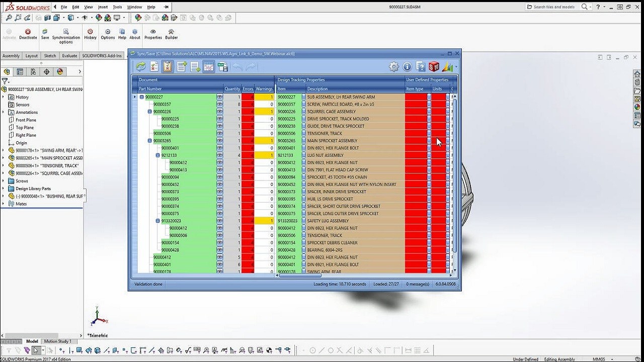Screen dimensions: 644x362
Task: Toggle eye icon for row 90000428
Action: click(x=219, y=250)
